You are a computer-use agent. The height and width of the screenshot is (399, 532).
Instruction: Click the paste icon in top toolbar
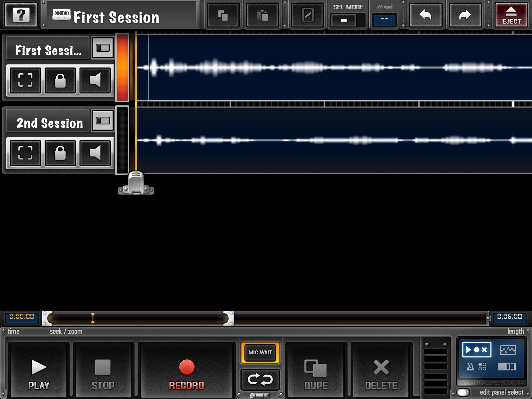pos(262,16)
